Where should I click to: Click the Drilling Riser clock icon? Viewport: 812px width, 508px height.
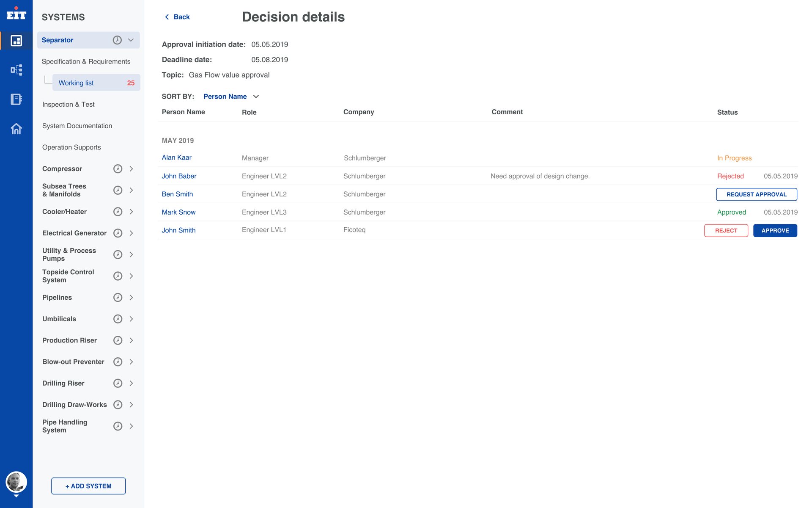pyautogui.click(x=118, y=383)
